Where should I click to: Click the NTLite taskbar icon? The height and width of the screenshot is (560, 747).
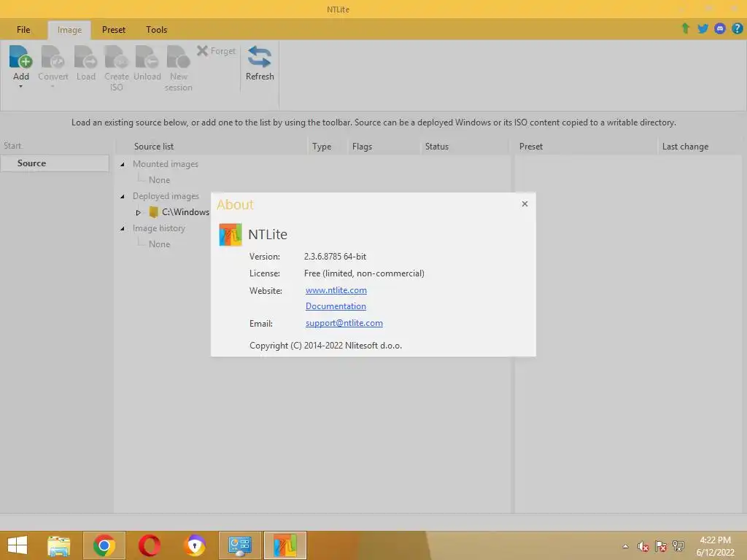point(285,545)
